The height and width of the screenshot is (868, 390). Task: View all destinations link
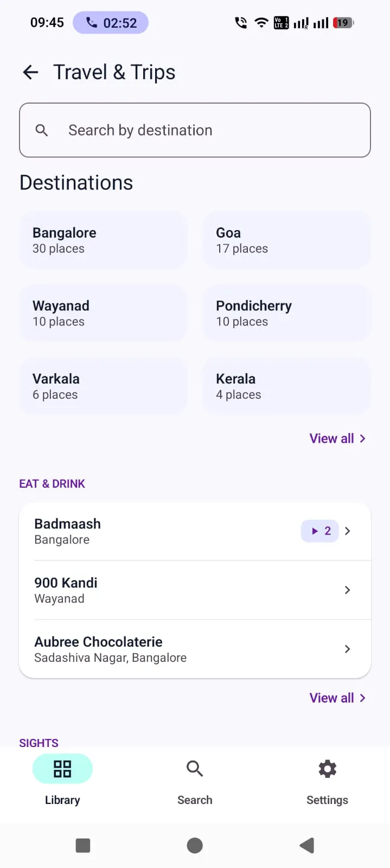[x=337, y=438]
